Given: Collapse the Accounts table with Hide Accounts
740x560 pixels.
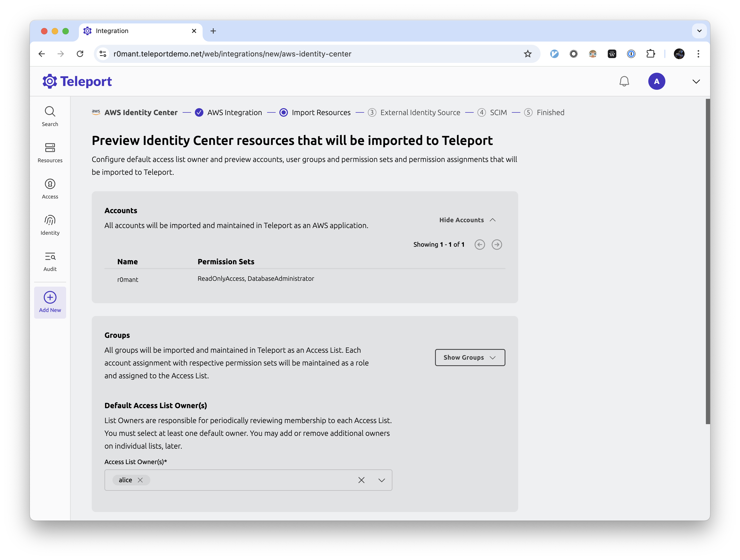Looking at the screenshot, I should pos(467,220).
